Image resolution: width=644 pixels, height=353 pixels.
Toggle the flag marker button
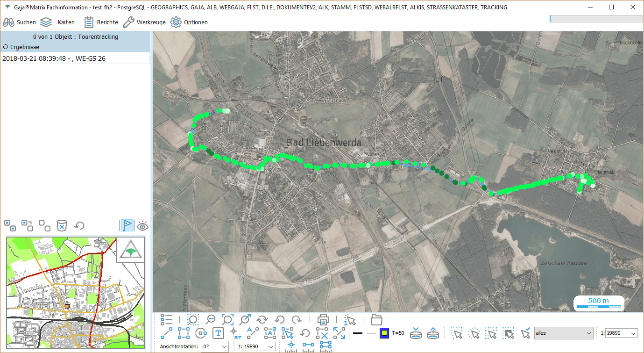[x=127, y=226]
